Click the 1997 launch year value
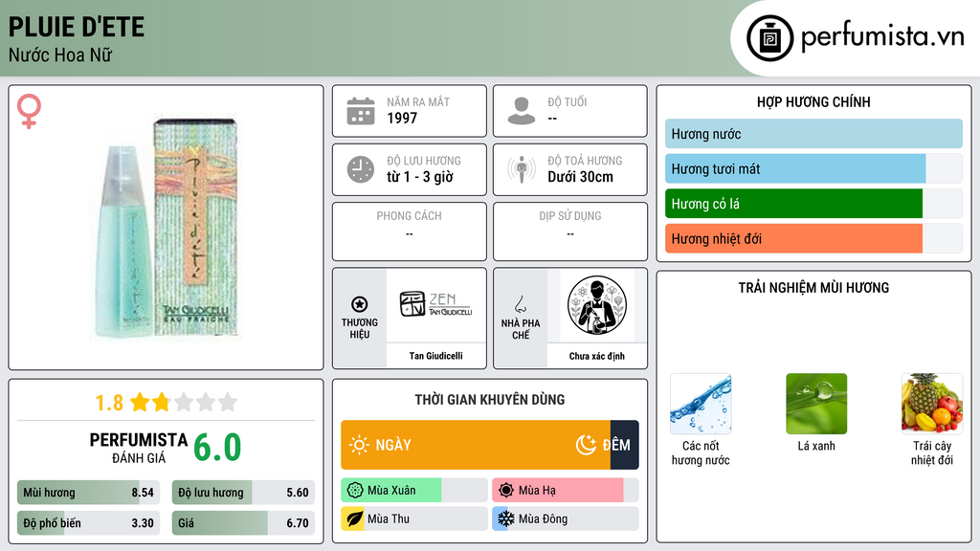 coord(402,118)
